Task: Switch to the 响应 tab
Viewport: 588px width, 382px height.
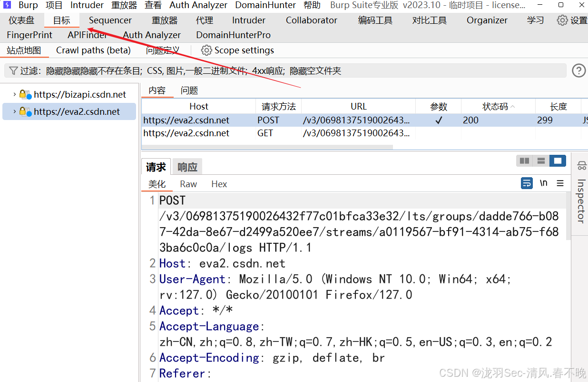Action: (x=187, y=167)
